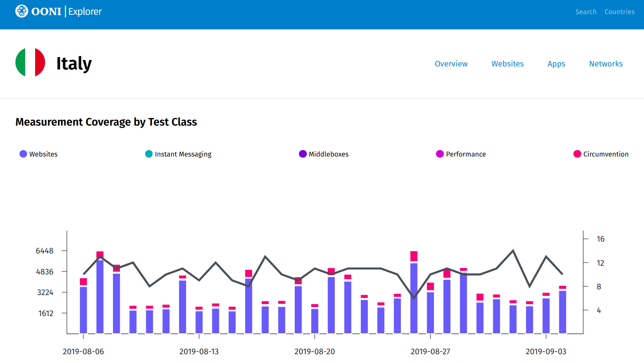
Task: Click the Circumvention legend label
Action: tap(606, 154)
